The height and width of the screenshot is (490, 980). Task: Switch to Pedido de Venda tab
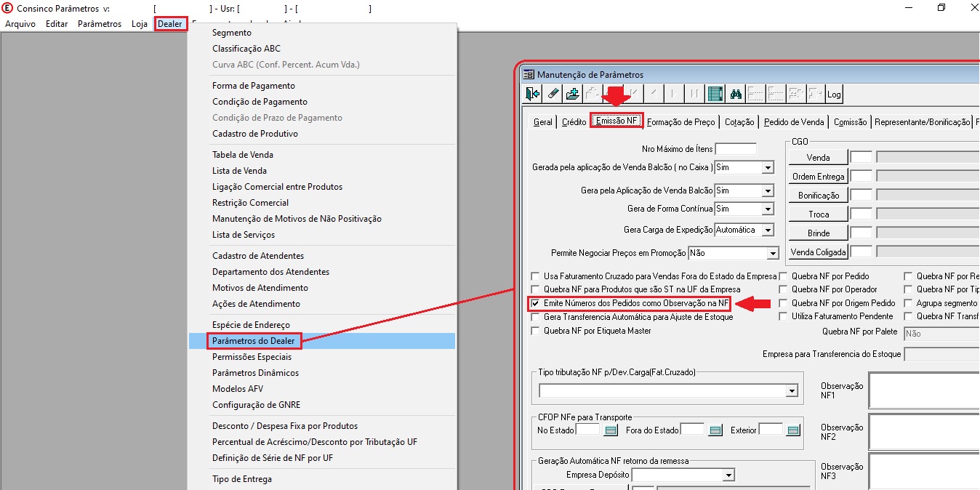coord(794,122)
